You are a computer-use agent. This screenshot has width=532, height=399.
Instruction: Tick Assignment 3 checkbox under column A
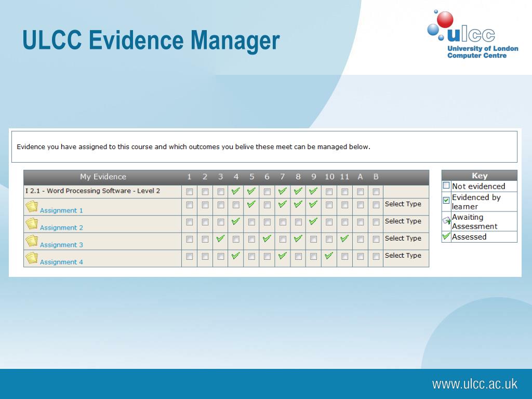pyautogui.click(x=361, y=239)
